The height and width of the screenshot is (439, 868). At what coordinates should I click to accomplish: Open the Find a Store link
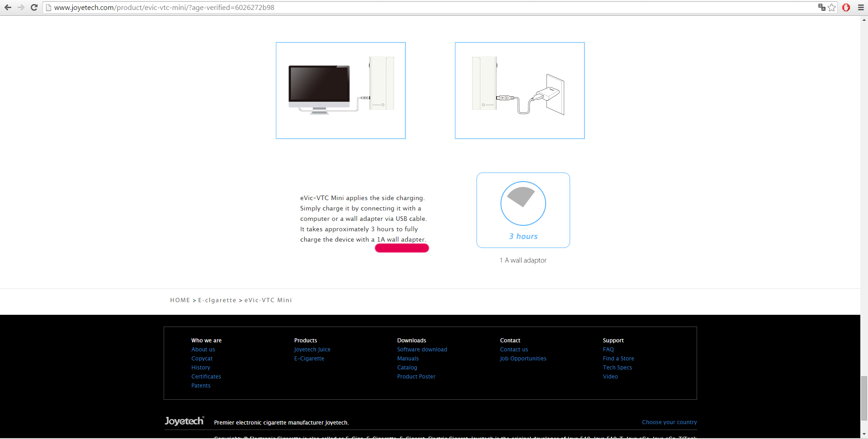(x=618, y=359)
